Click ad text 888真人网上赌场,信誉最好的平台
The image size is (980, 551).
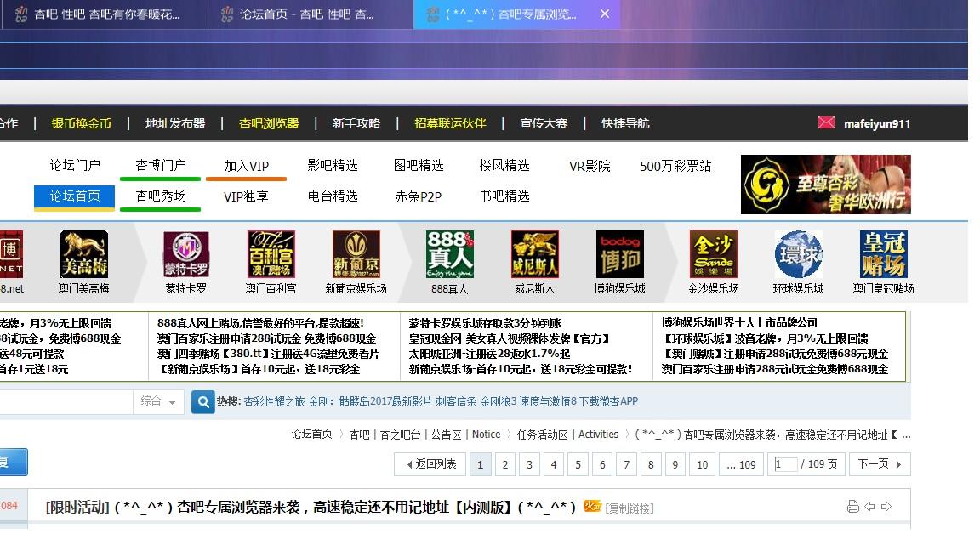pyautogui.click(x=260, y=323)
